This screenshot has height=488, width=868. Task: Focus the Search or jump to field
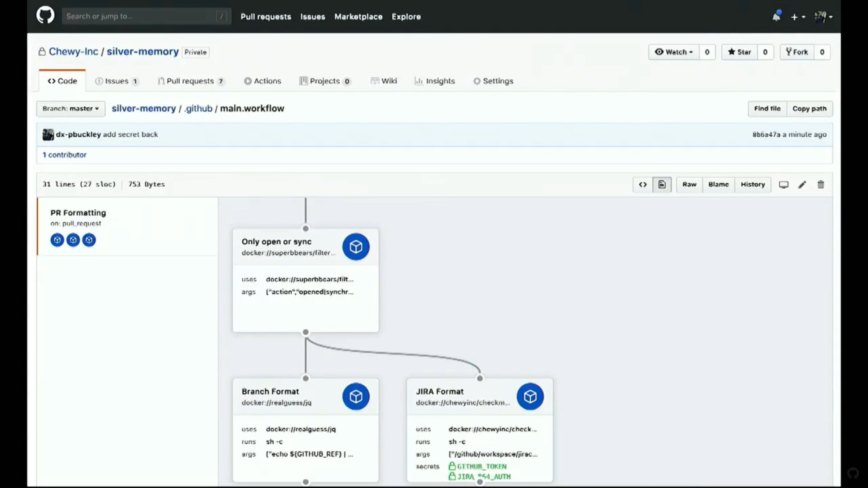tap(146, 16)
